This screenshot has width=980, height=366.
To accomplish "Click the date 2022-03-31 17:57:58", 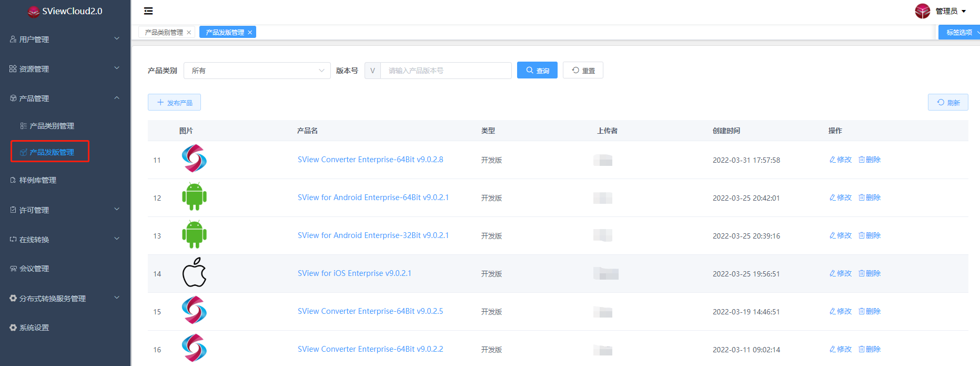I will 746,160.
